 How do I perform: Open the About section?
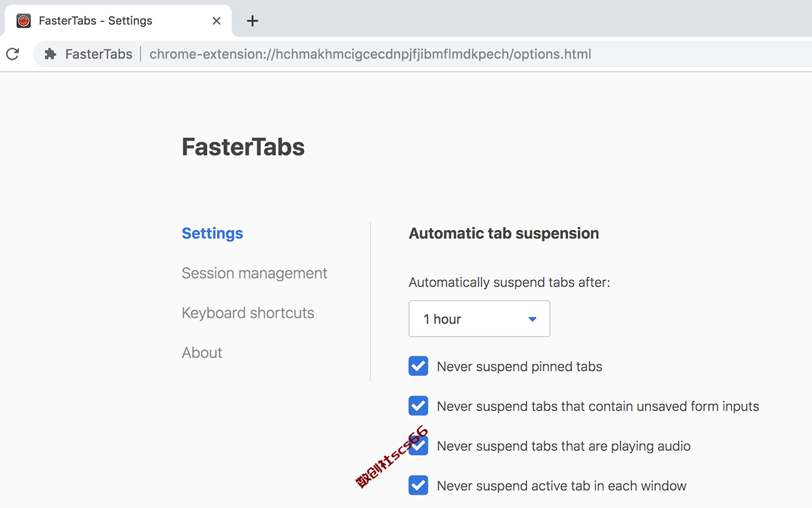click(202, 352)
